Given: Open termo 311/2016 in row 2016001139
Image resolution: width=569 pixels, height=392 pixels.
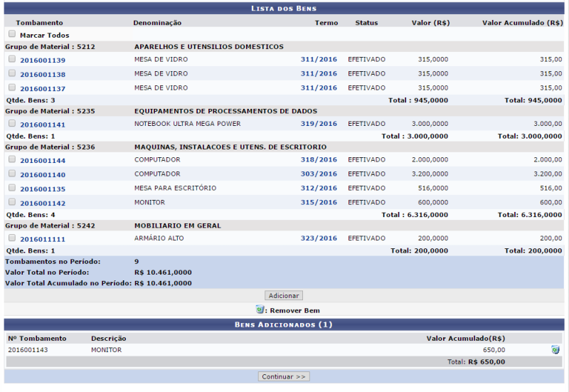Looking at the screenshot, I should point(319,59).
